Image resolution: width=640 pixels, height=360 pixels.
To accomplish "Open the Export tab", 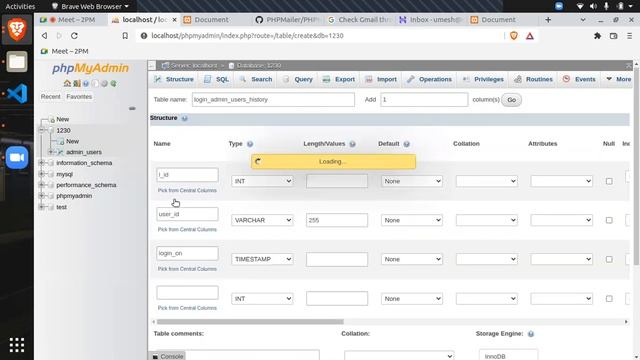I will point(339,80).
